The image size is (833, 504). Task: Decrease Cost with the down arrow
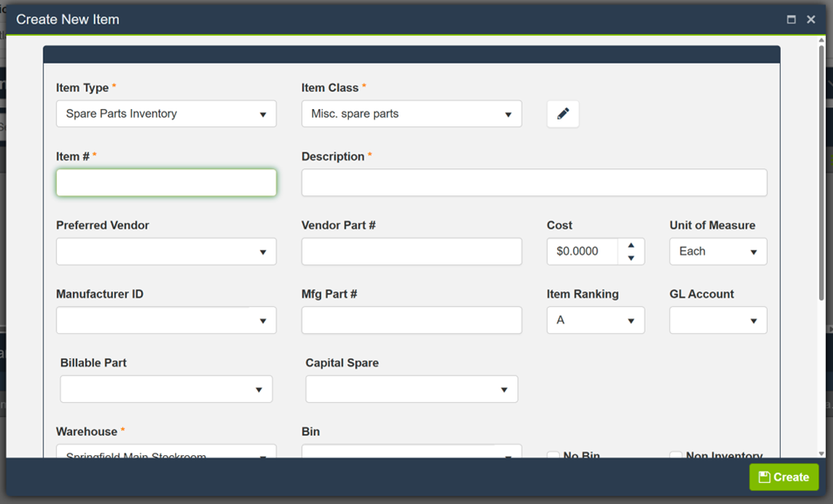tap(631, 258)
